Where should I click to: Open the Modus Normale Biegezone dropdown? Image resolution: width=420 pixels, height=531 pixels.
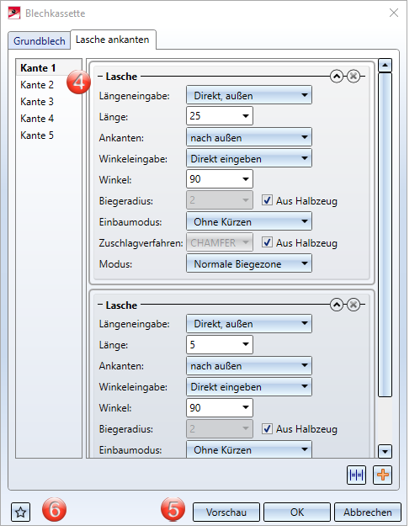[249, 263]
